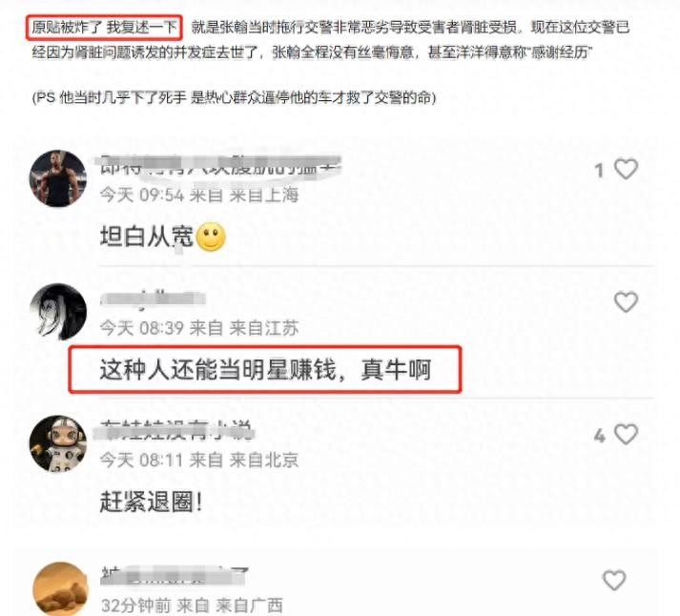Open muscular man avatar profile

pos(57,178)
